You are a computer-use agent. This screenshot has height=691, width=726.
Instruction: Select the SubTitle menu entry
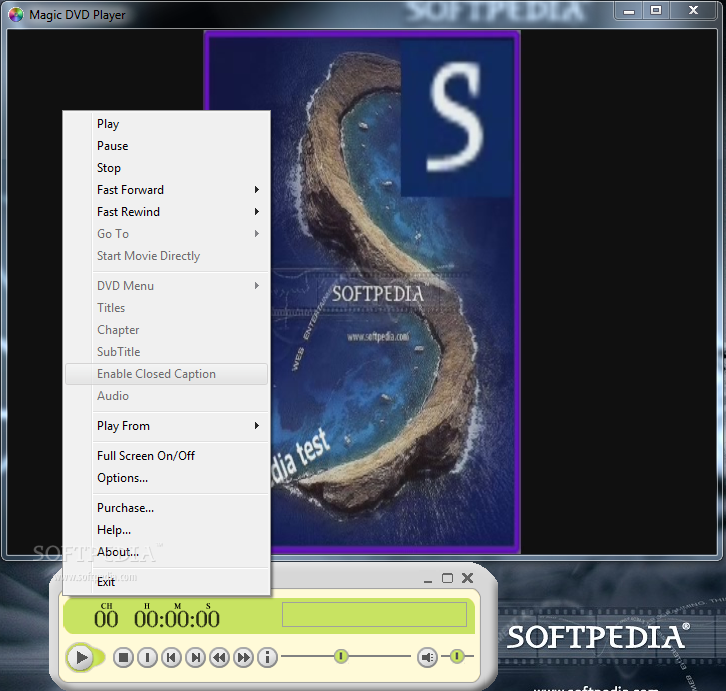point(167,352)
